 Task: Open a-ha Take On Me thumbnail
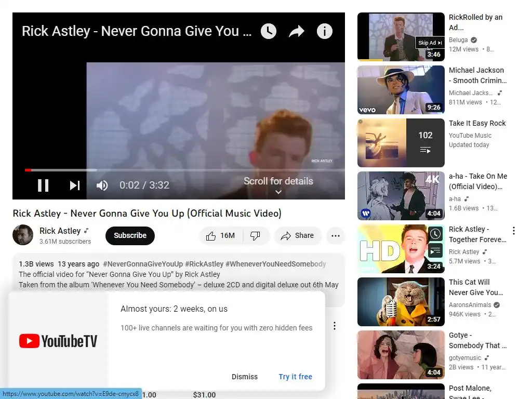click(x=401, y=196)
